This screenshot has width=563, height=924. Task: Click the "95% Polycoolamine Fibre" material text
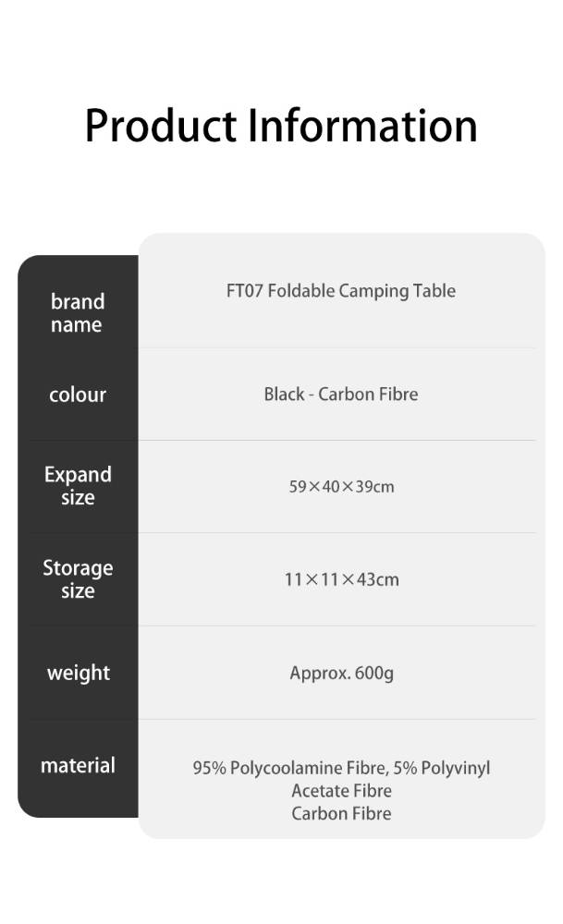[290, 768]
